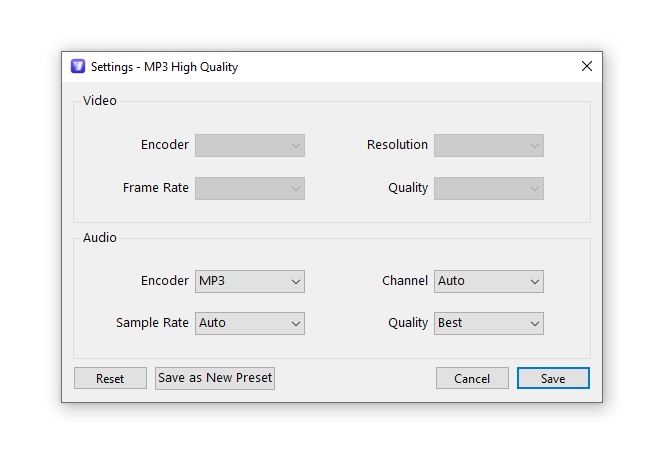Screen dimensions: 667x464
Task: Click the disabled Resolution dropdown
Action: [x=489, y=145]
